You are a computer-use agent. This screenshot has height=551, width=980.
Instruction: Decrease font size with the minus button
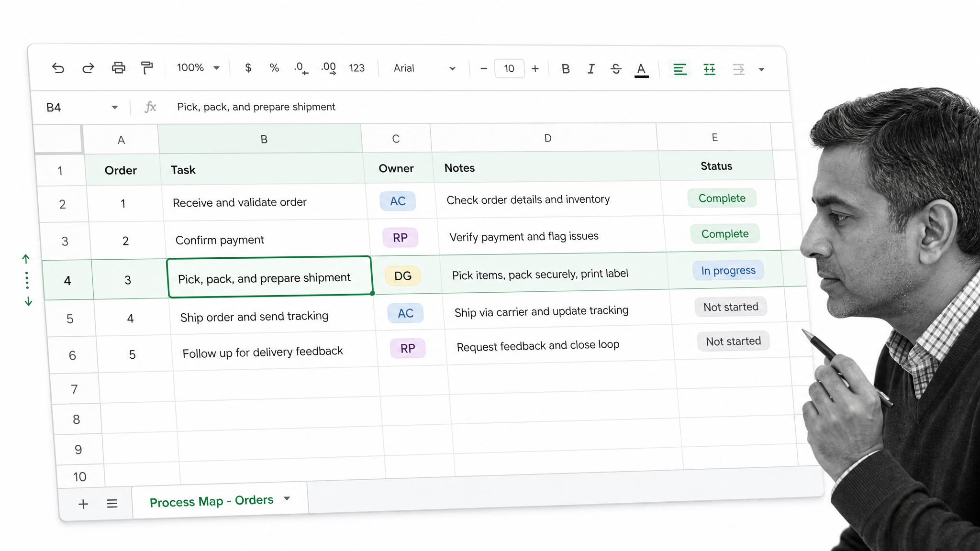click(x=484, y=69)
